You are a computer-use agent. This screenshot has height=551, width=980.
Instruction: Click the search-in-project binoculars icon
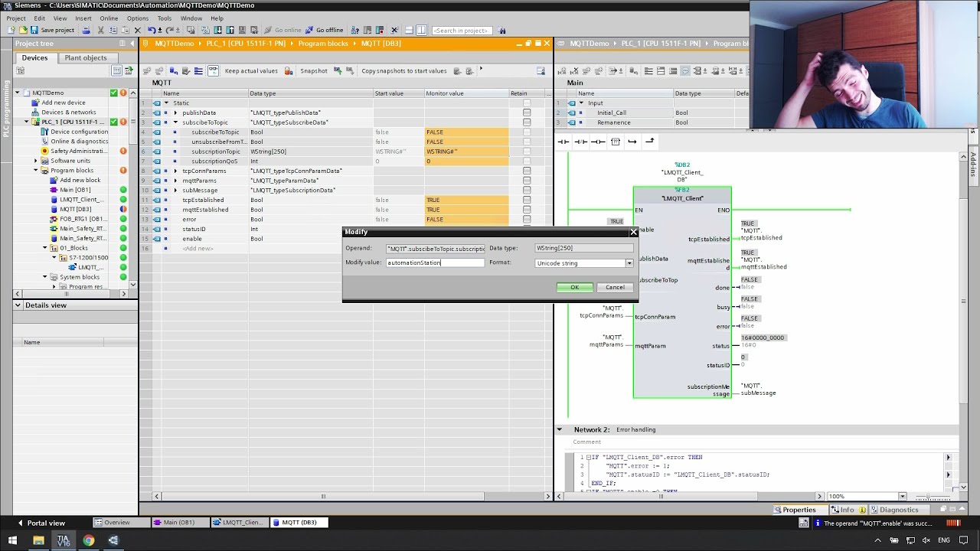click(502, 31)
